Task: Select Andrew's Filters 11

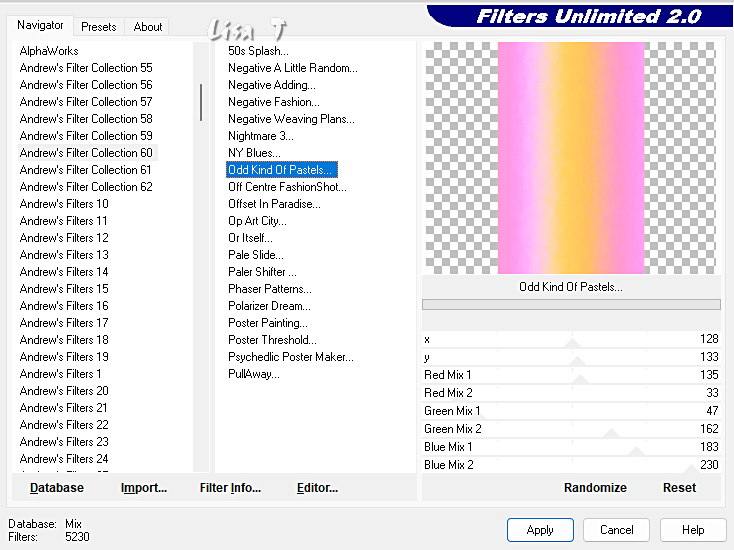Action: coord(64,221)
